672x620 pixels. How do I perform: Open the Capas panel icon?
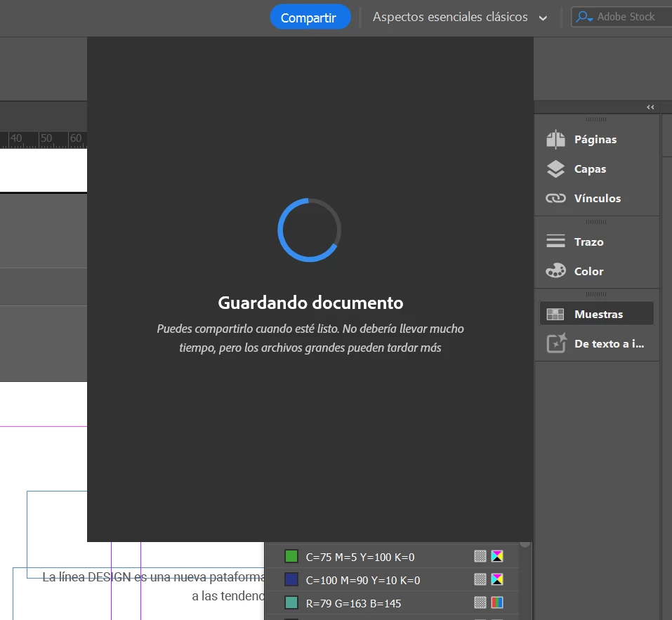pyautogui.click(x=556, y=169)
